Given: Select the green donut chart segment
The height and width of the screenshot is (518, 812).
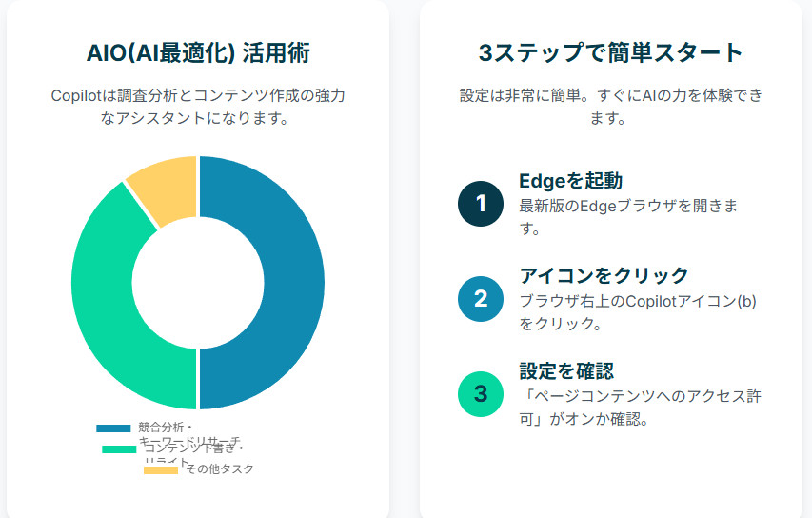Looking at the screenshot, I should 103,295.
